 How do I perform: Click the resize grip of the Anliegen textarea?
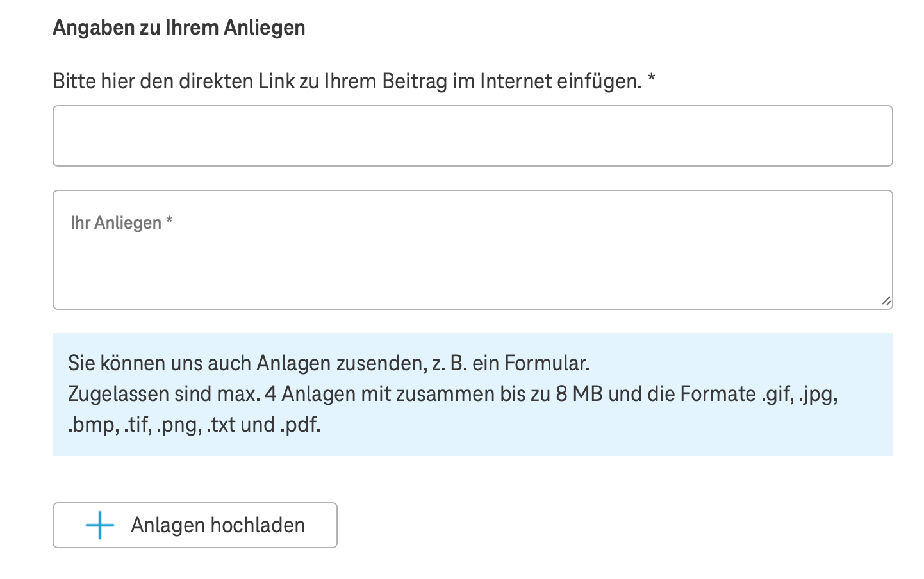click(886, 302)
